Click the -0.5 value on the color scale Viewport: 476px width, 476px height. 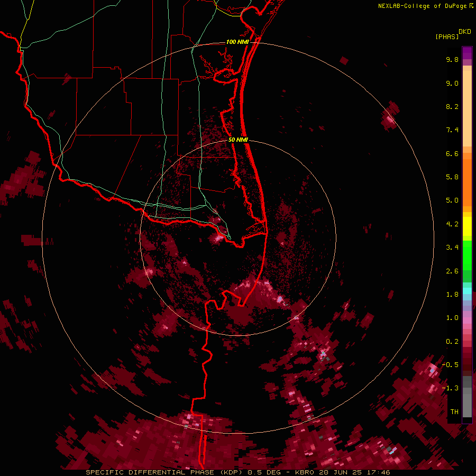tap(450, 365)
